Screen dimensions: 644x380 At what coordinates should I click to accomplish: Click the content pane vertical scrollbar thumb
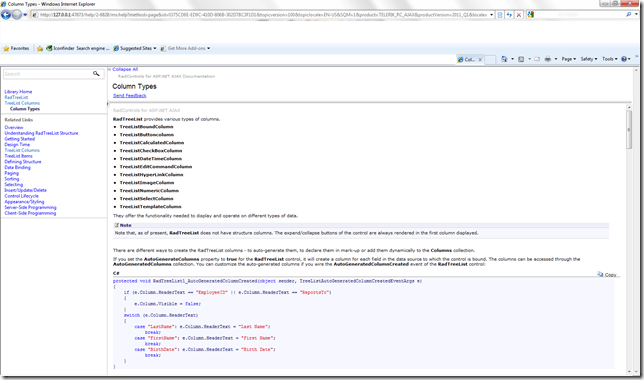[x=629, y=130]
